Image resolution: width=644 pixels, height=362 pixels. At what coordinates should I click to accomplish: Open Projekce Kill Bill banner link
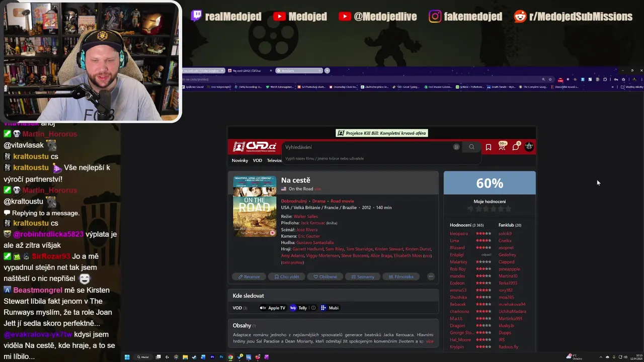pyautogui.click(x=382, y=133)
